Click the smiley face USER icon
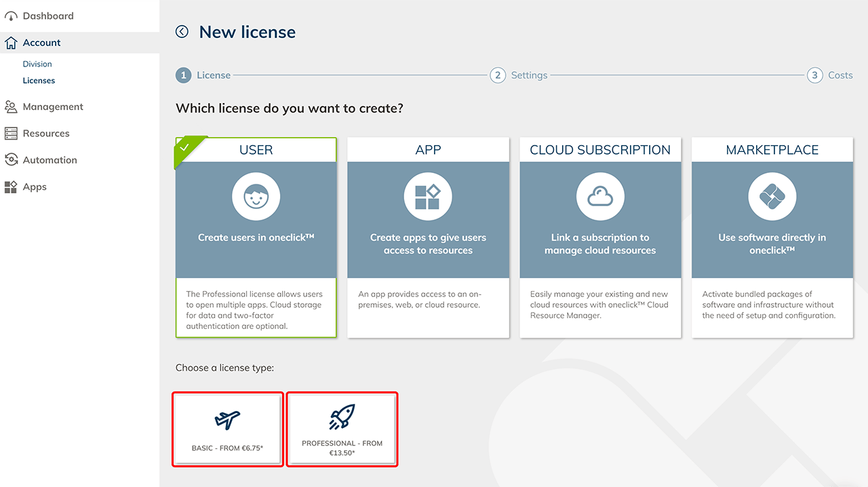868x487 pixels. [256, 197]
